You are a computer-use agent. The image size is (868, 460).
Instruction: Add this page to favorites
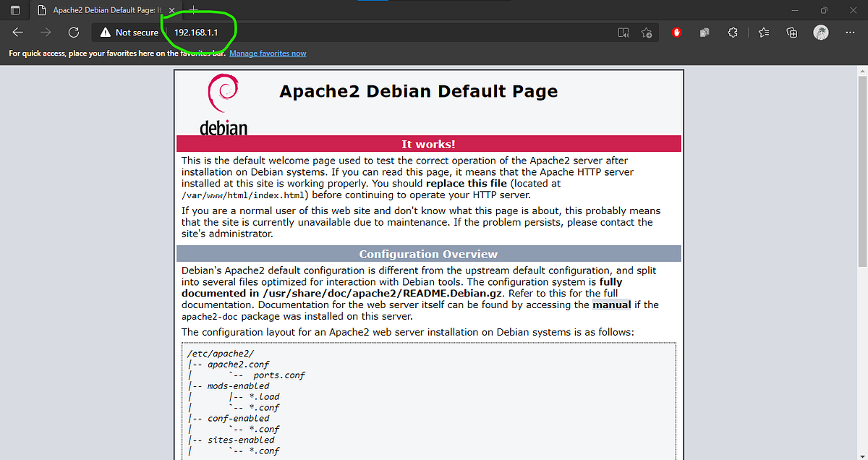tap(647, 33)
